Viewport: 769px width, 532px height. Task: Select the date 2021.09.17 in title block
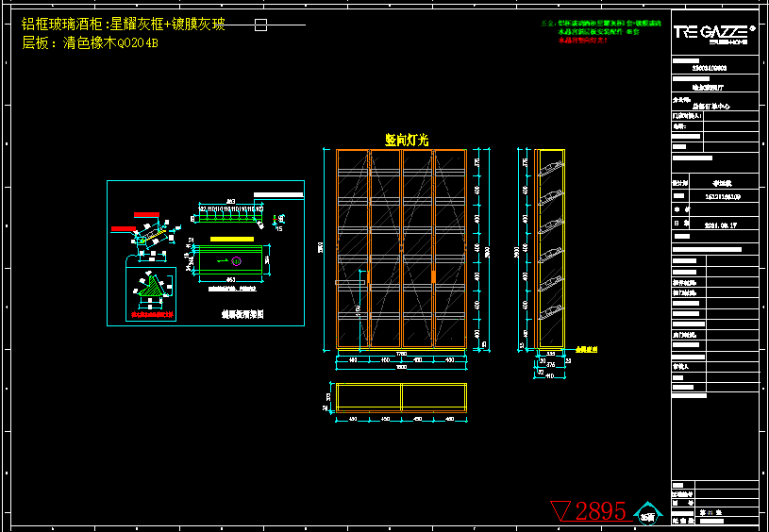click(721, 226)
